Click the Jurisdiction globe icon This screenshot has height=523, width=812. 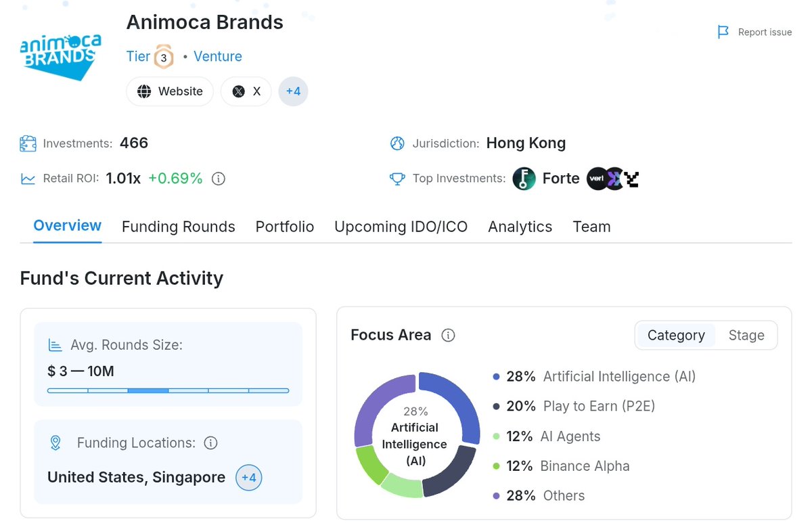point(397,143)
